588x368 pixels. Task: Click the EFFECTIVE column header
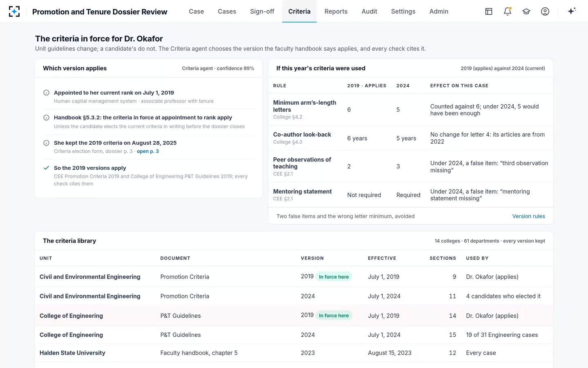pyautogui.click(x=382, y=258)
